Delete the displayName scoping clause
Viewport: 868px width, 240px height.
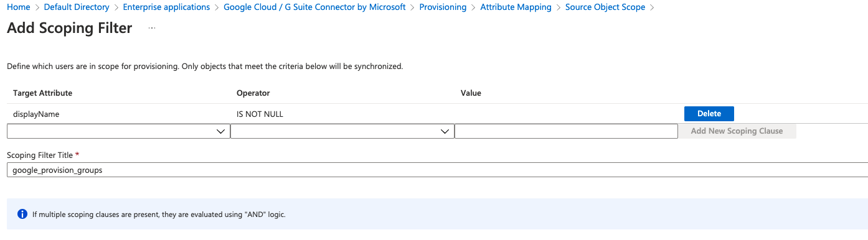(x=709, y=114)
